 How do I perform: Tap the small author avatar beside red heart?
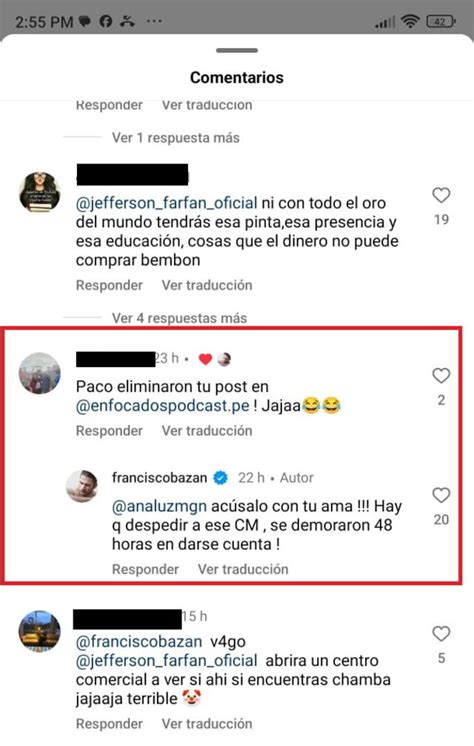coord(224,359)
